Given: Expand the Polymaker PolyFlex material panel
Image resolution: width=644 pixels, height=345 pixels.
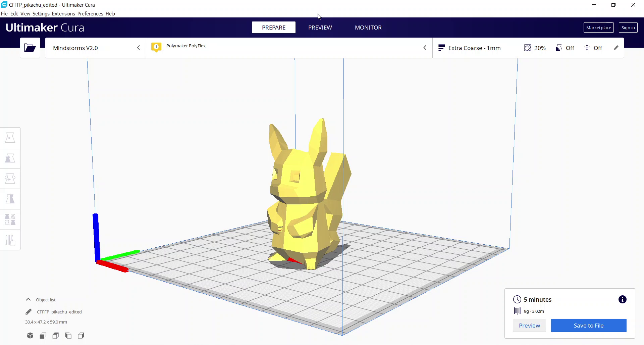Looking at the screenshot, I should click(425, 48).
